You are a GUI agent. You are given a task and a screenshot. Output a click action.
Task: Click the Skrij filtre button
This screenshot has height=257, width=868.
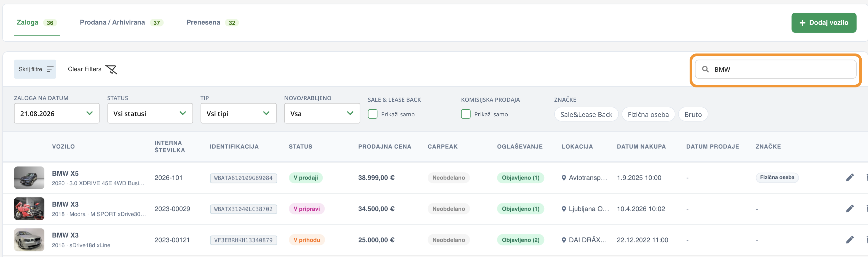(35, 69)
